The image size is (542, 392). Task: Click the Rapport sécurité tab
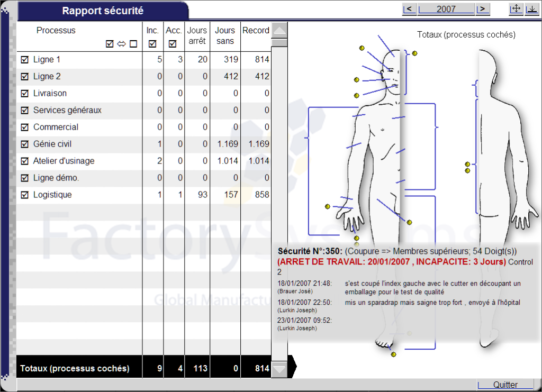pyautogui.click(x=103, y=11)
